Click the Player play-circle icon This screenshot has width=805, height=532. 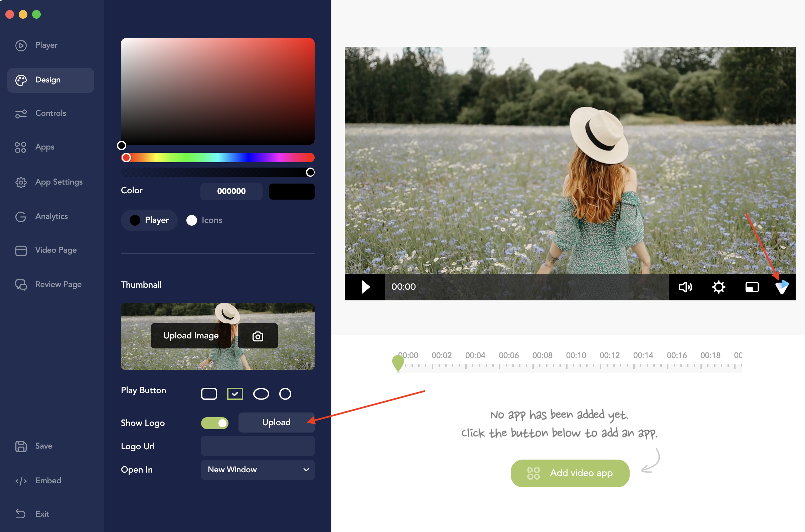(21, 45)
